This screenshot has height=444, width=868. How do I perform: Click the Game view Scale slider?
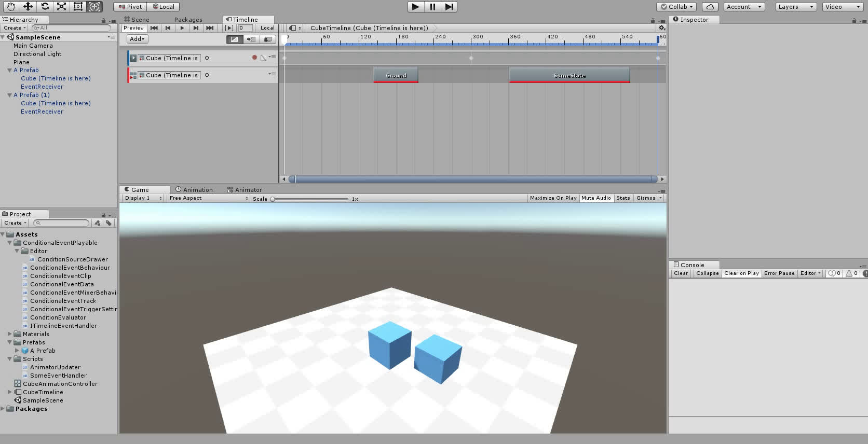point(310,199)
